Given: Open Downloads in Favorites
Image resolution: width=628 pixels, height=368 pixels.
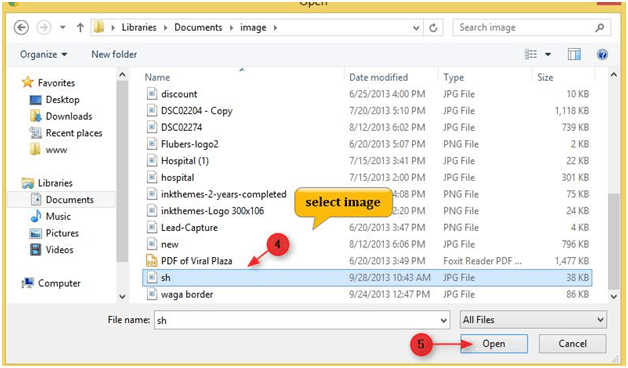Looking at the screenshot, I should [69, 117].
